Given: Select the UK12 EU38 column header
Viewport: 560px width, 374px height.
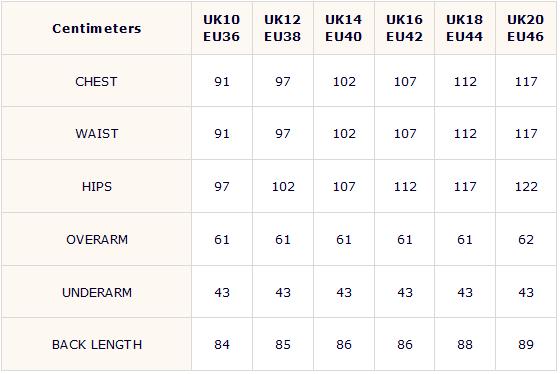Looking at the screenshot, I should pos(282,28).
